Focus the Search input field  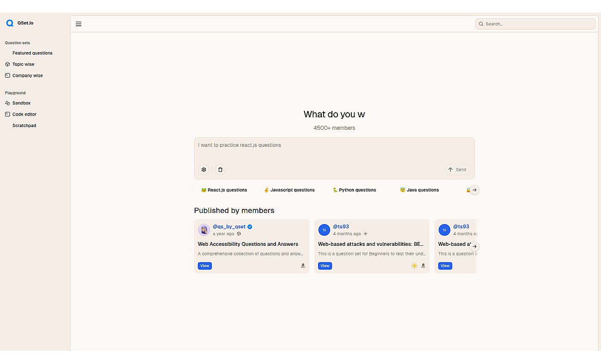535,24
